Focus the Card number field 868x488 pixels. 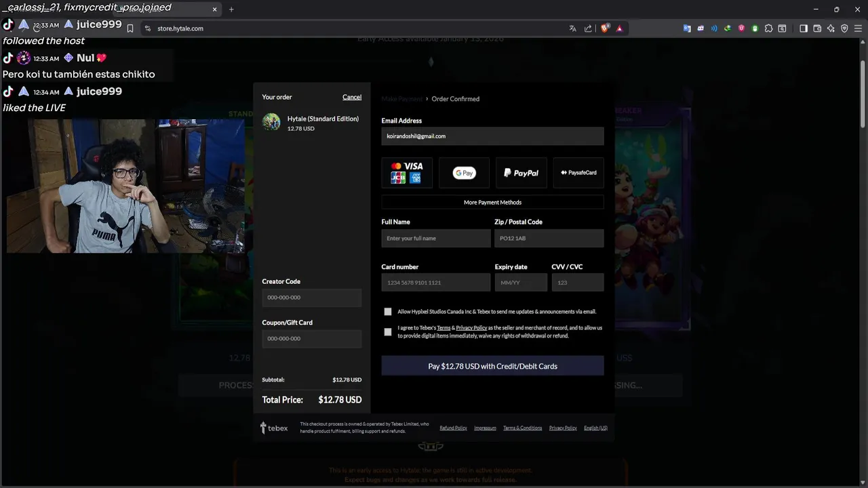[436, 283]
